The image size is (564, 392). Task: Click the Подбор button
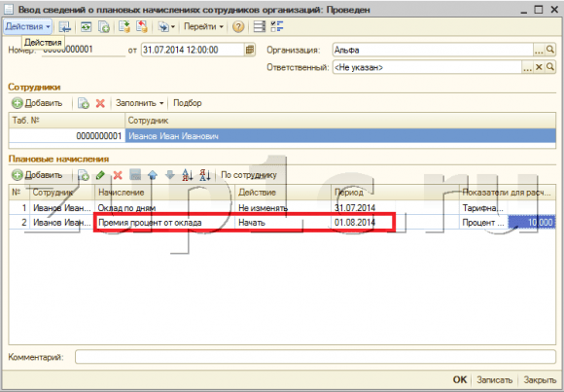[x=188, y=103]
